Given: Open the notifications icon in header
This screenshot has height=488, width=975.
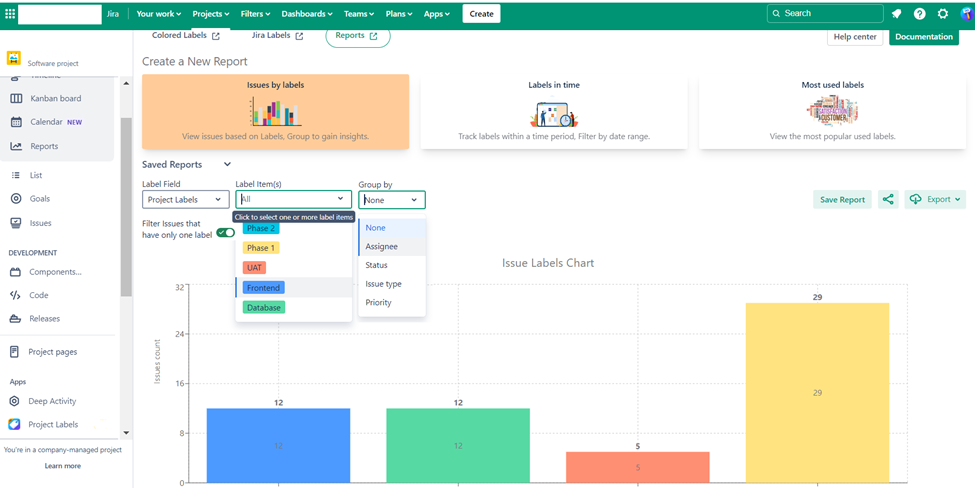Looking at the screenshot, I should pyautogui.click(x=896, y=14).
